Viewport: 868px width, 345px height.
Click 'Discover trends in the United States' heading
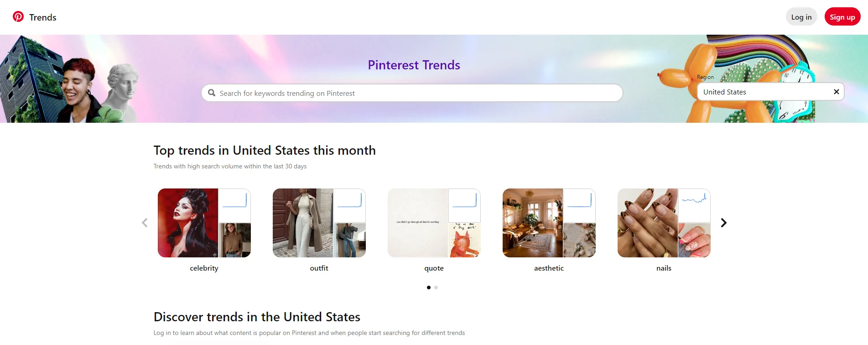point(257,317)
